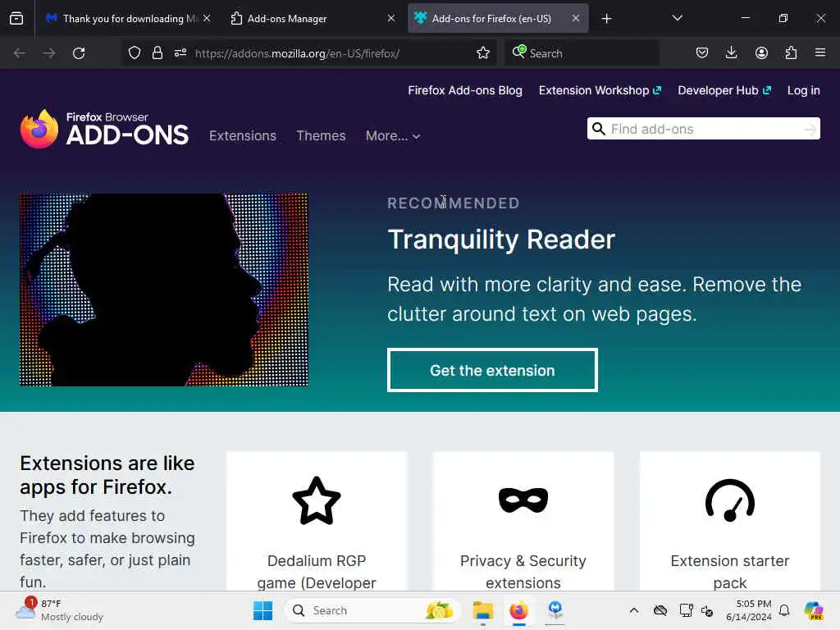Open a new browser tab

tap(606, 19)
